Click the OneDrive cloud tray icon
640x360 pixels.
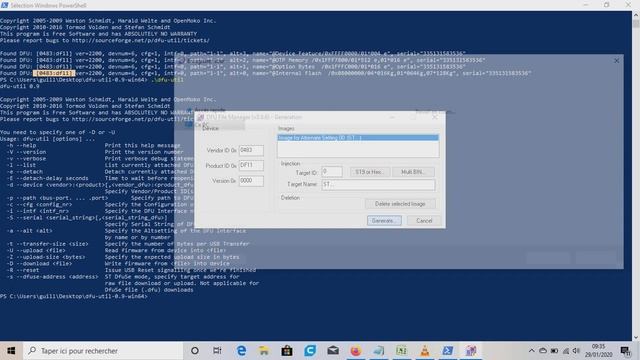(x=543, y=351)
